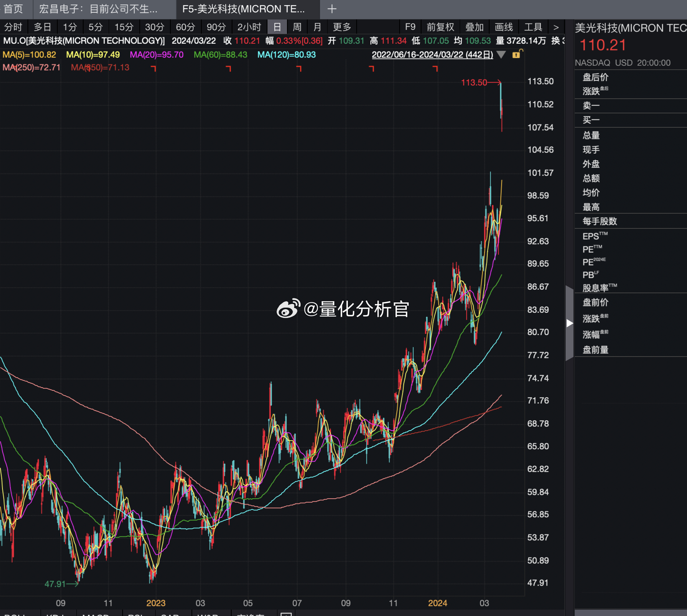The width and height of the screenshot is (687, 616).
Task: Switch to the 宏昌电子 news tab
Action: tap(98, 9)
